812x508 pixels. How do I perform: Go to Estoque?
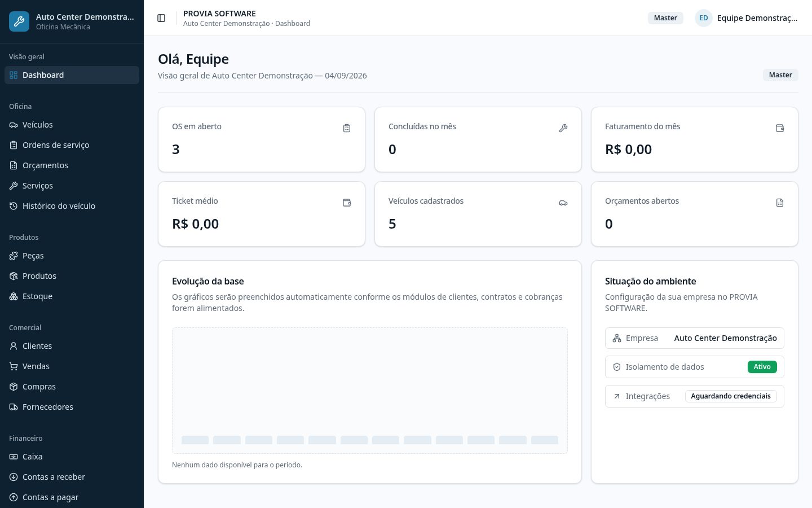pyautogui.click(x=72, y=296)
